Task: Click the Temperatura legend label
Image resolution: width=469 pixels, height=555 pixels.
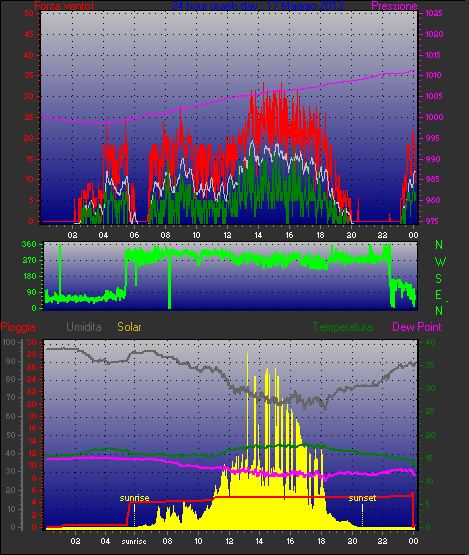Action: (x=342, y=327)
